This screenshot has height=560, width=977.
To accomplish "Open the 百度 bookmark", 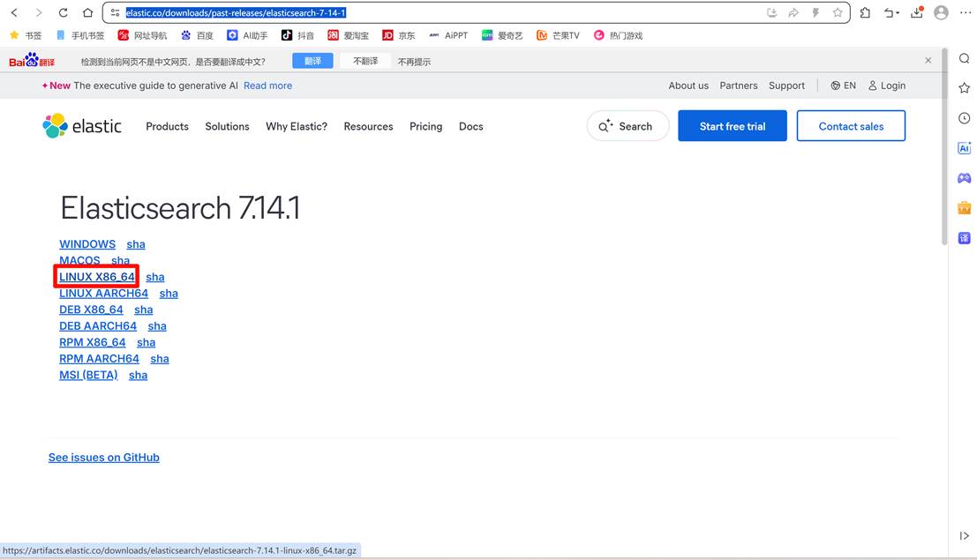I will click(197, 35).
